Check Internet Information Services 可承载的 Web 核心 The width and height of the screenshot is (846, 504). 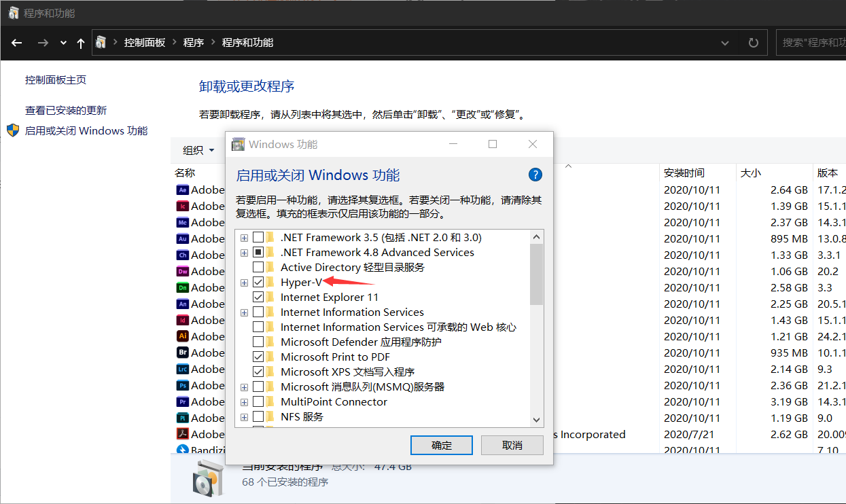coord(258,327)
